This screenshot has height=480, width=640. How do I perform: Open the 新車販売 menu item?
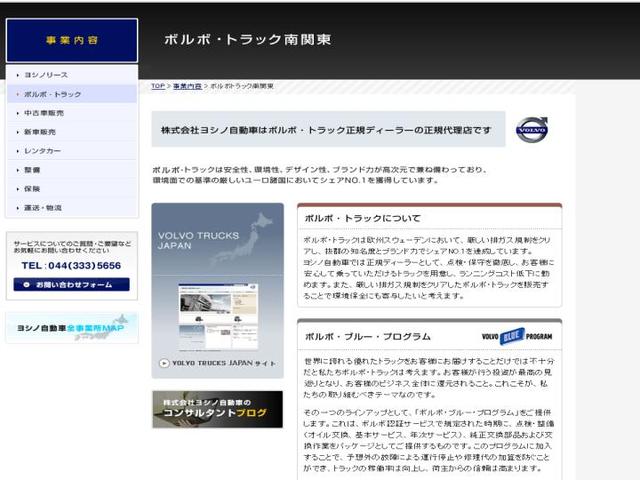point(40,132)
